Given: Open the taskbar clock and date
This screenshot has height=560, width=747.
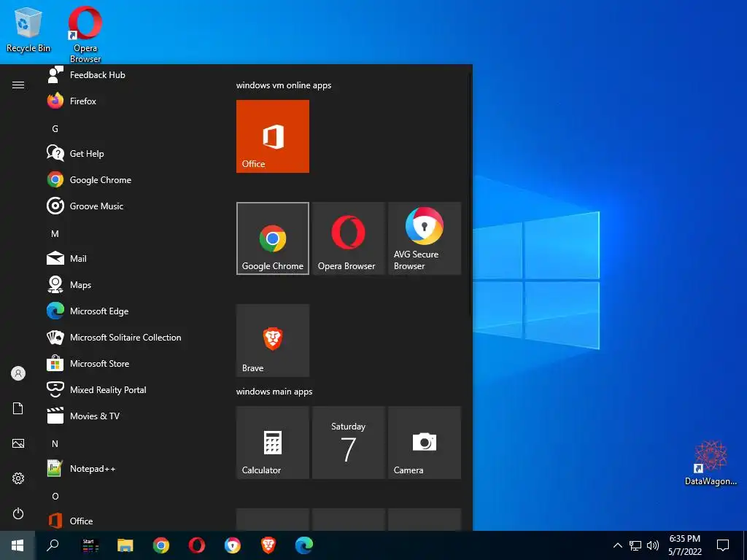Looking at the screenshot, I should click(684, 545).
